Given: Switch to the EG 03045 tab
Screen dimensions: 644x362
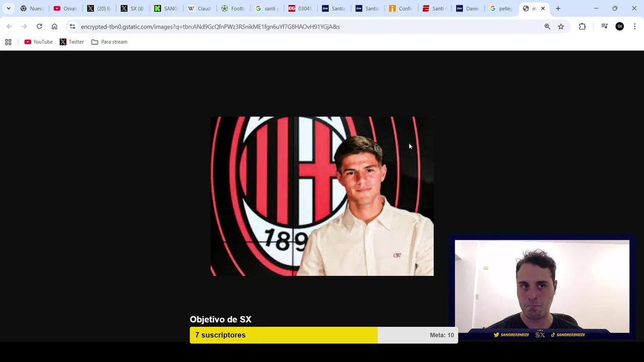Looking at the screenshot, I should pyautogui.click(x=301, y=9).
